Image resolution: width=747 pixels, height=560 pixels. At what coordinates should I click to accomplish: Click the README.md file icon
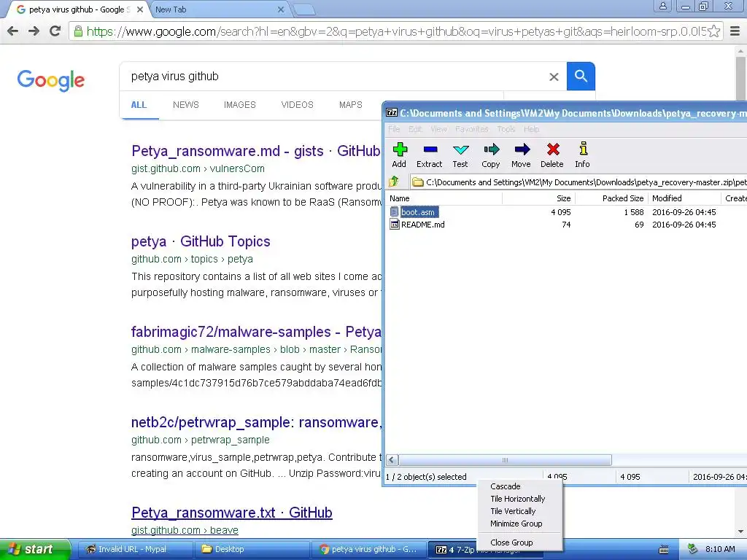pyautogui.click(x=394, y=225)
